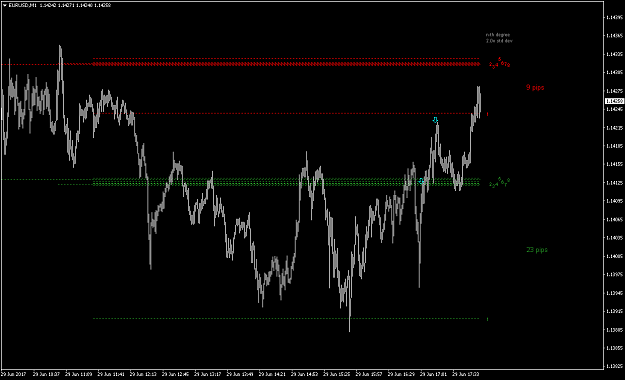This screenshot has width=625, height=380.
Task: Click the "29 Jun 2017" date on time axis
Action: pyautogui.click(x=13, y=374)
